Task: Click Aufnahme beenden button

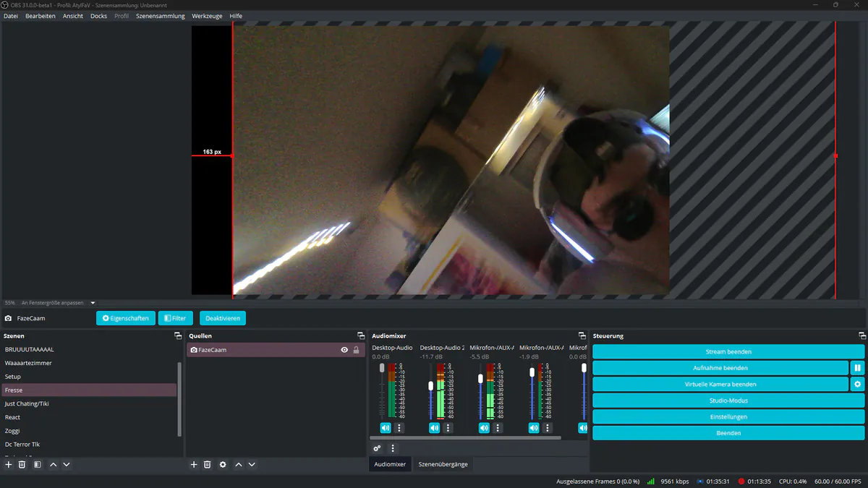Action: pos(720,368)
